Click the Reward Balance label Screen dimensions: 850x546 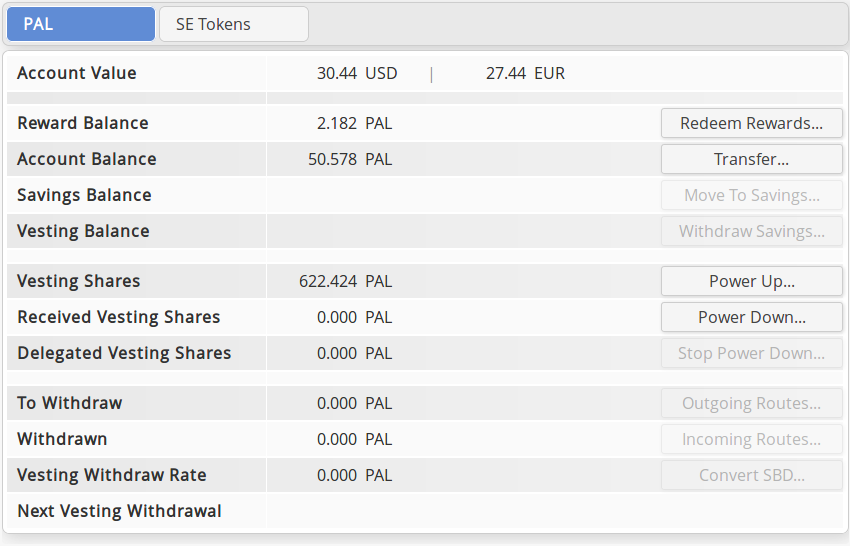[83, 123]
